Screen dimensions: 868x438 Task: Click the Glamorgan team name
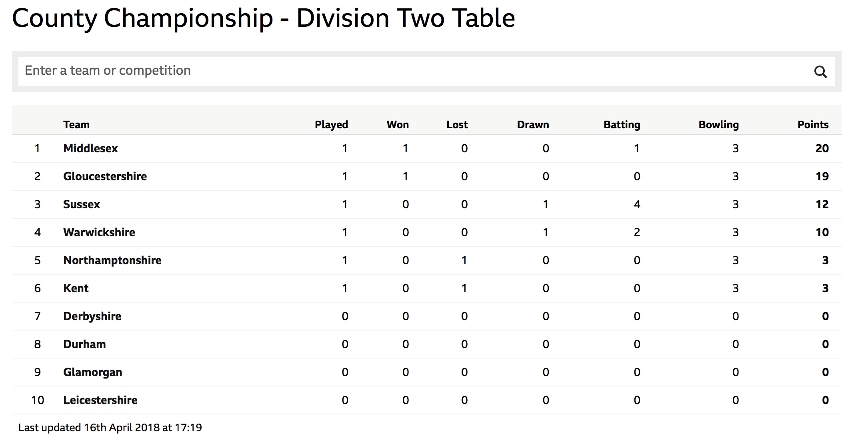[x=93, y=372]
